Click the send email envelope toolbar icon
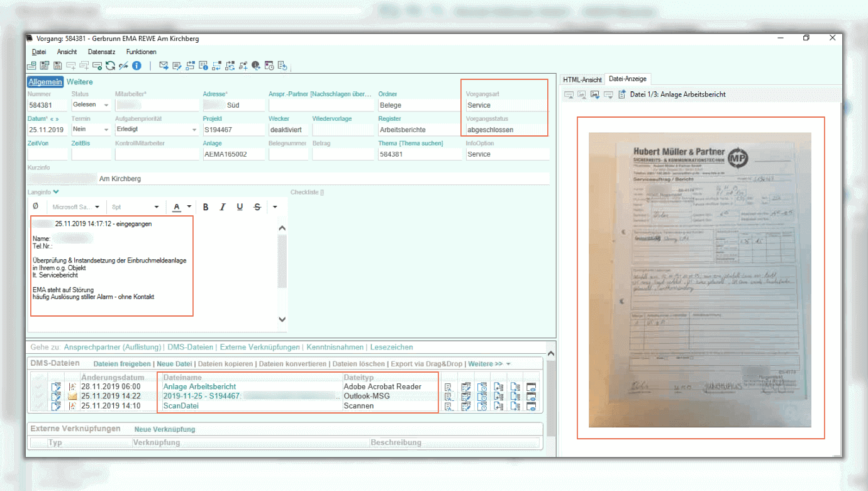 pos(164,65)
